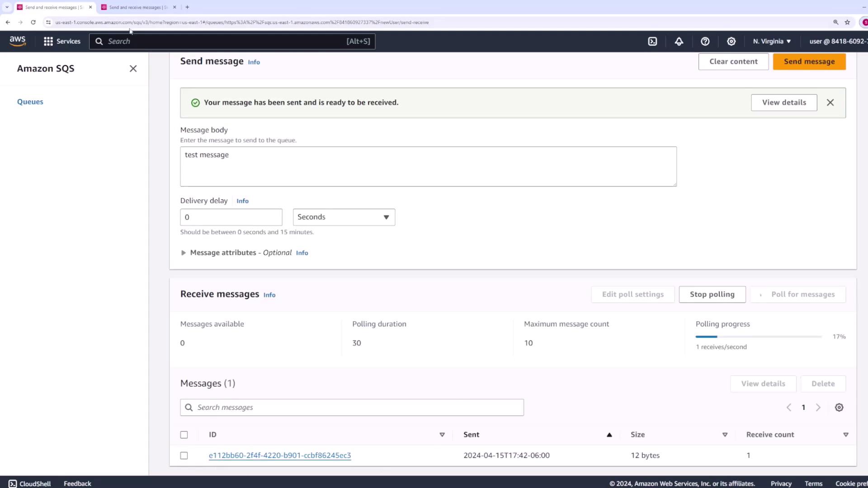Image resolution: width=868 pixels, height=488 pixels.
Task: Open the AWS Services grid menu
Action: point(62,41)
